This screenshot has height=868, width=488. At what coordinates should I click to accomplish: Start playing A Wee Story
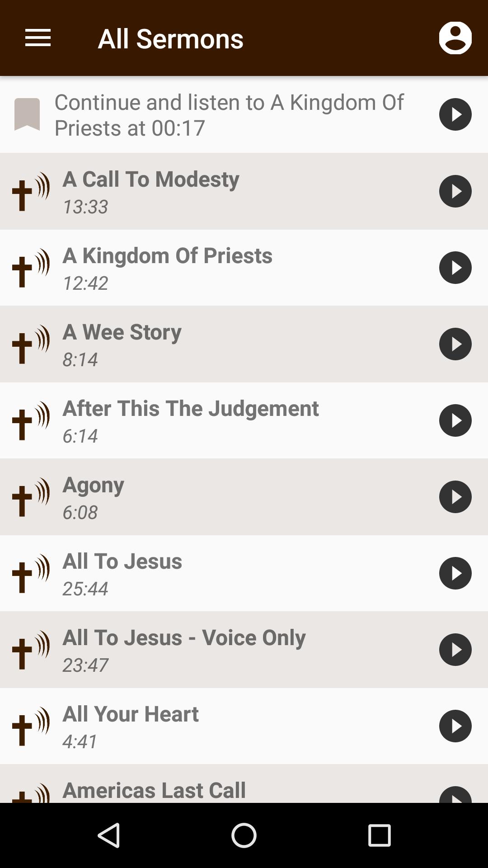(455, 344)
